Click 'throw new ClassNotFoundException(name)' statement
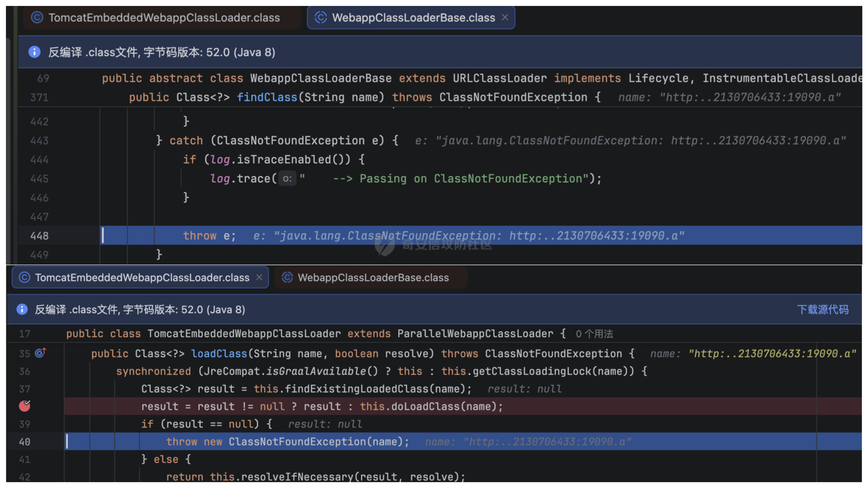The width and height of the screenshot is (868, 488). [288, 442]
